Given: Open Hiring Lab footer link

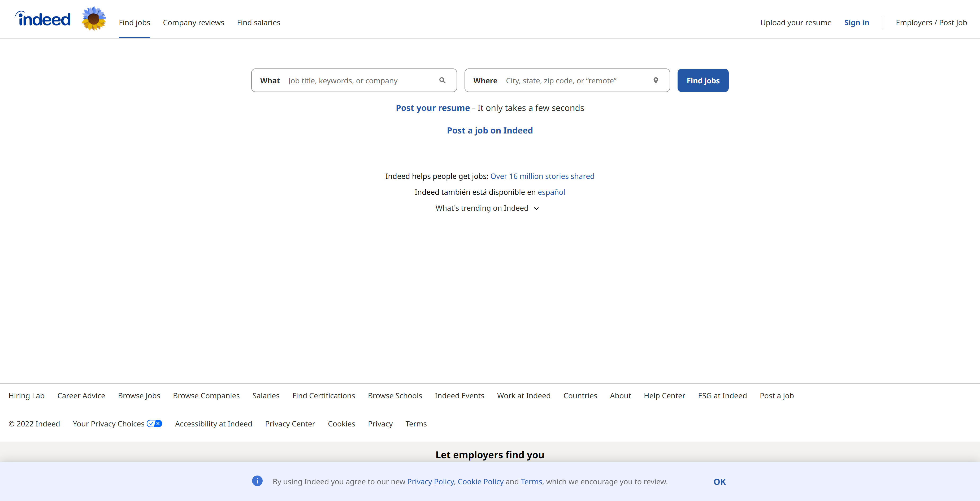Looking at the screenshot, I should 27,396.
